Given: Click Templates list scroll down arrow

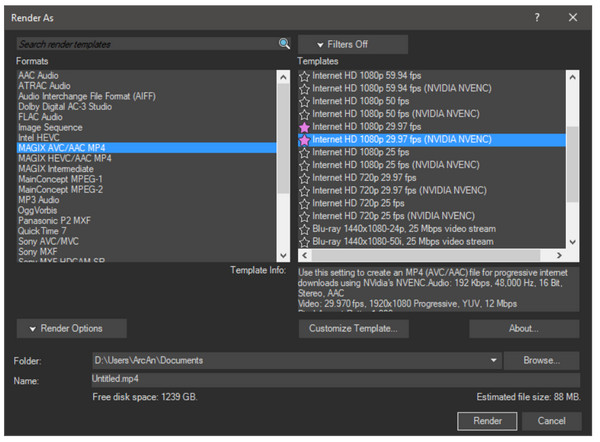Looking at the screenshot, I should pos(572,242).
